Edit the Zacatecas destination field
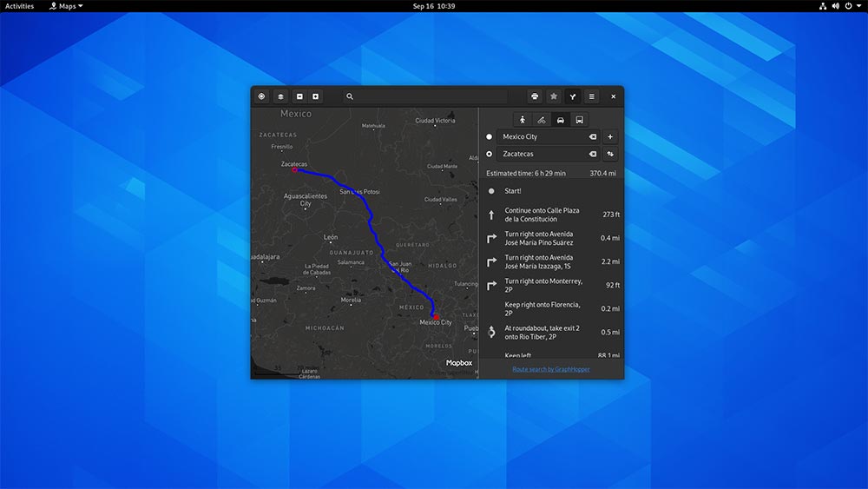The height and width of the screenshot is (489, 868). 548,154
